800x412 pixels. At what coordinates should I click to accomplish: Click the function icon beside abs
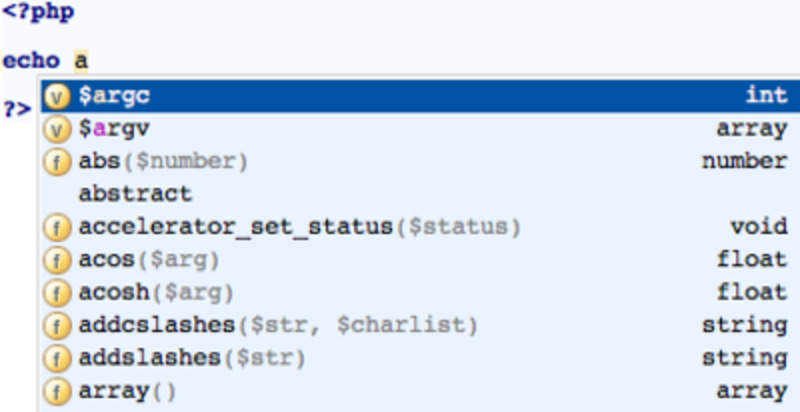[x=58, y=161]
